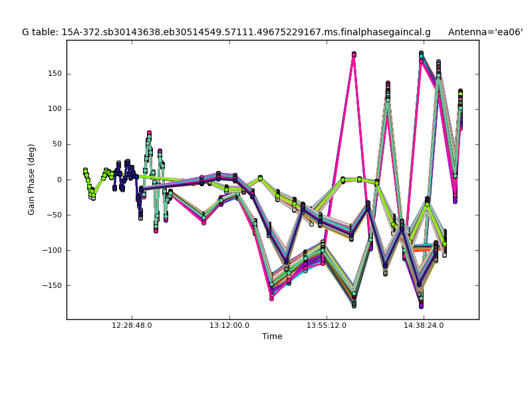Select the lowest pink point after 13:12:00
The height and width of the screenshot is (399, 532).
[271, 298]
